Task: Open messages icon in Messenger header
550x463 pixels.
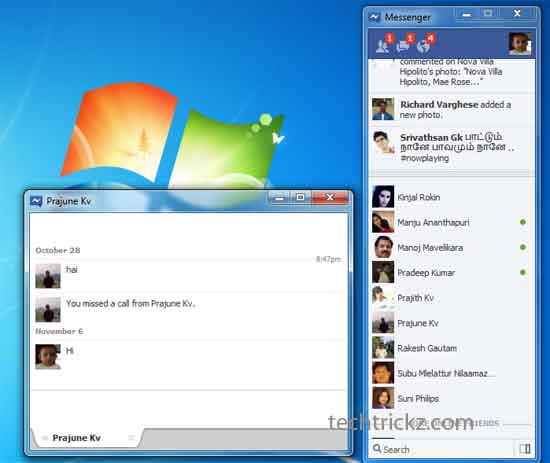Action: click(402, 46)
